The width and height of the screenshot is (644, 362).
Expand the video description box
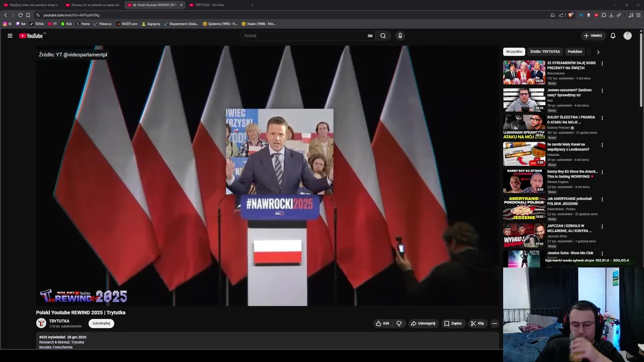click(x=268, y=341)
